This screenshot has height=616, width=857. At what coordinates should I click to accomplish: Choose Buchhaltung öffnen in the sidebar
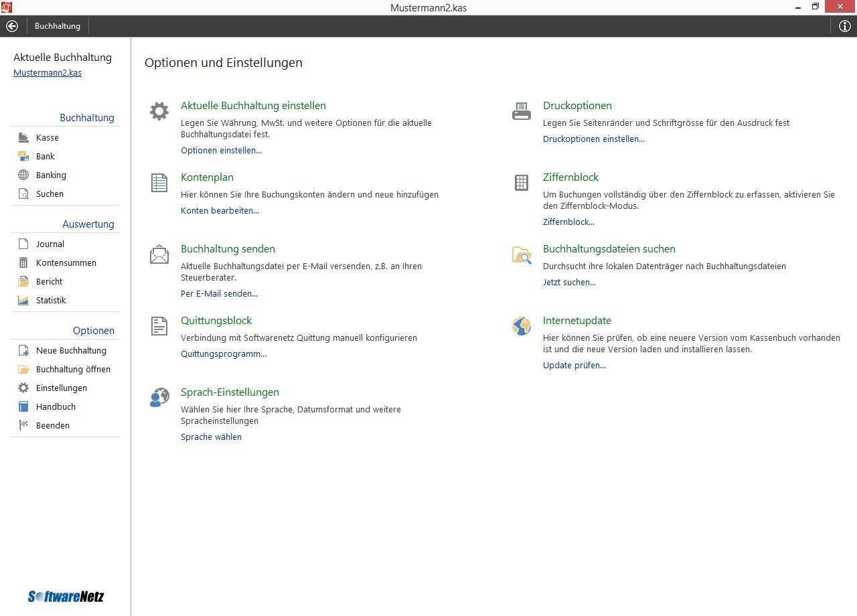point(74,369)
